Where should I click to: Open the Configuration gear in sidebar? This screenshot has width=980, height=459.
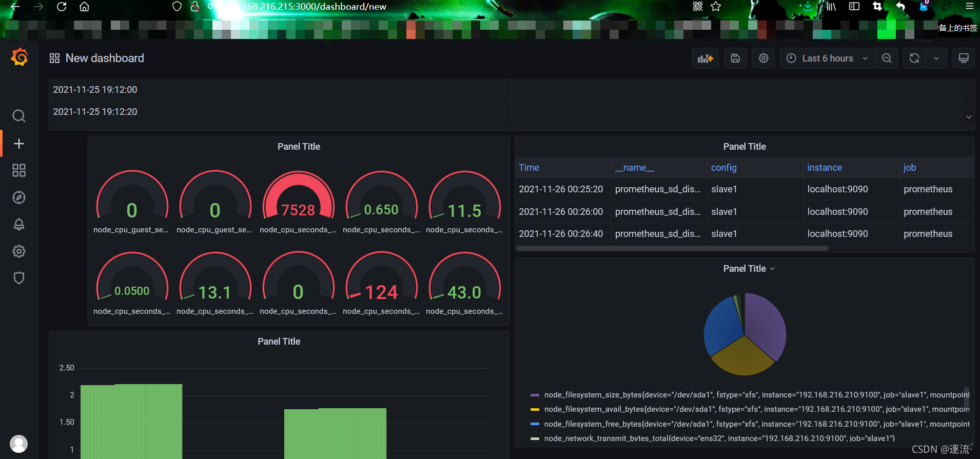pyautogui.click(x=19, y=251)
